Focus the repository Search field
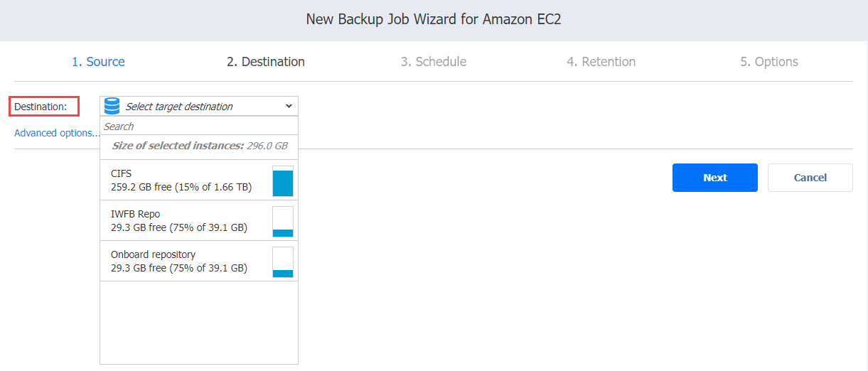The width and height of the screenshot is (868, 371). pyautogui.click(x=199, y=127)
